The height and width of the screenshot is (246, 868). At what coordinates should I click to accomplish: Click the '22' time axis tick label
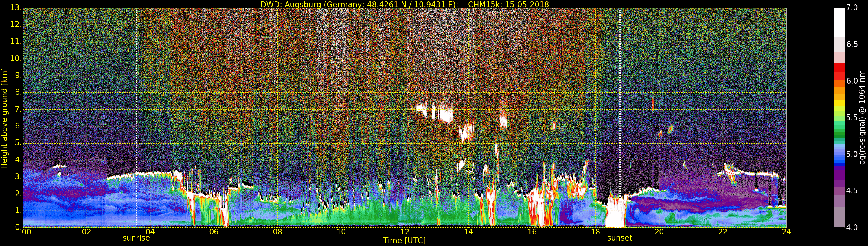[x=723, y=232]
